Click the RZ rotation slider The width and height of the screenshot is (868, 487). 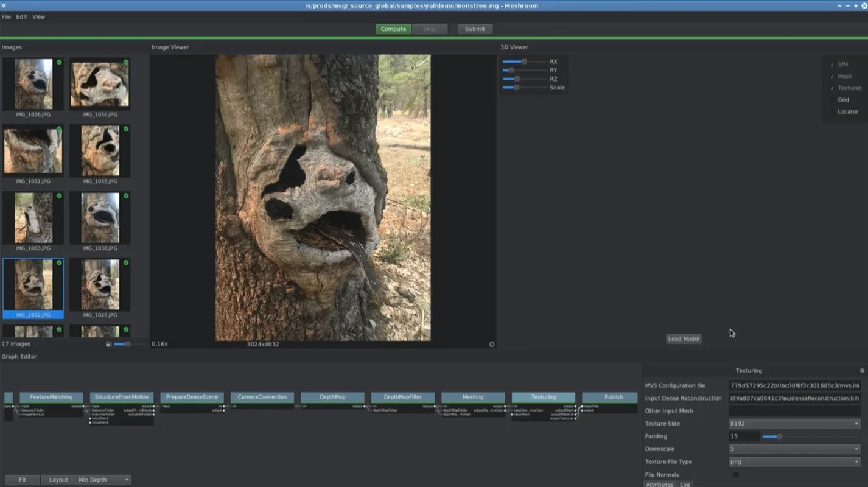click(x=525, y=79)
